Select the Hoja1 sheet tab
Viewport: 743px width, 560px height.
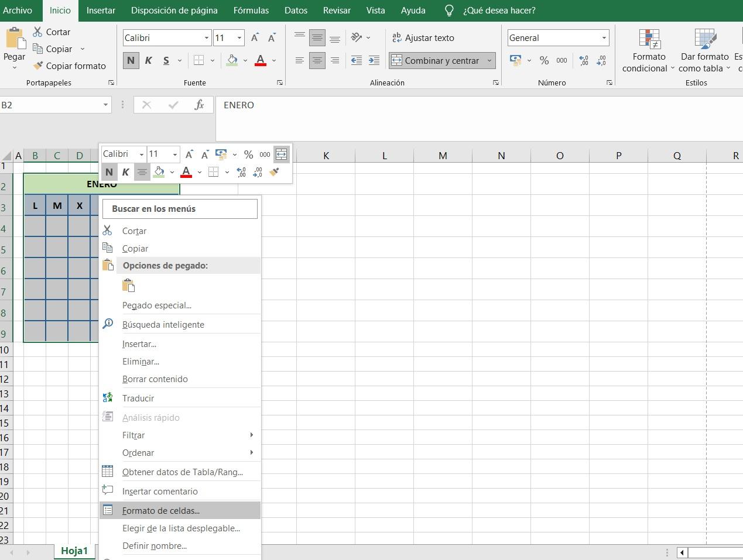pyautogui.click(x=74, y=551)
